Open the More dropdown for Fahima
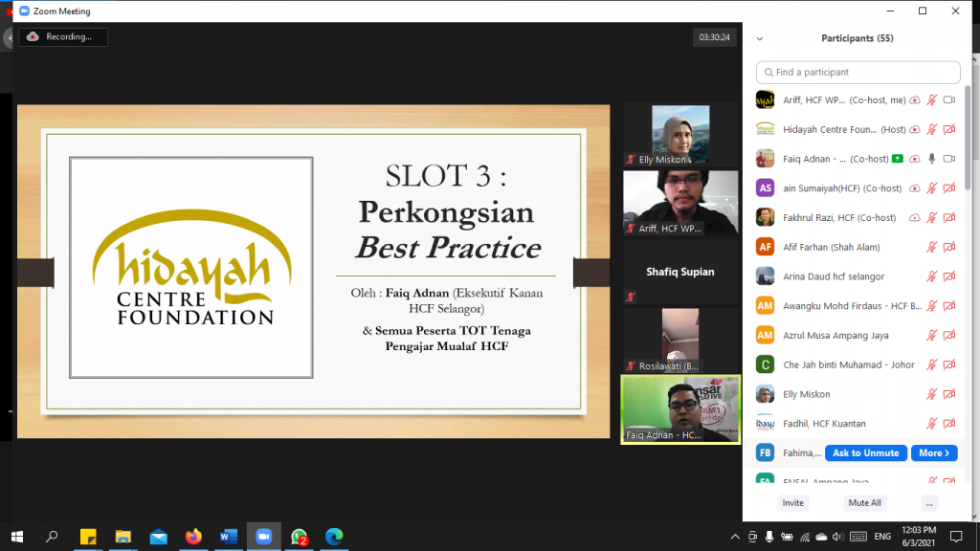 coord(934,453)
